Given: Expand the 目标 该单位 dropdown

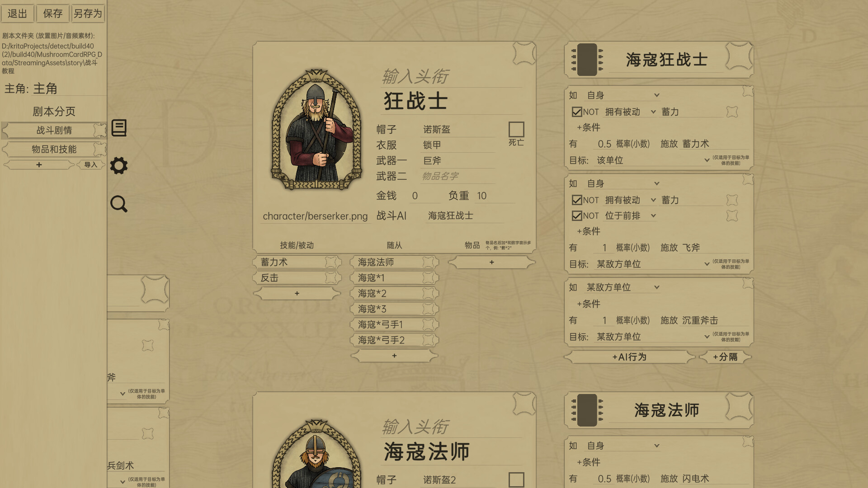Looking at the screenshot, I should click(x=652, y=160).
